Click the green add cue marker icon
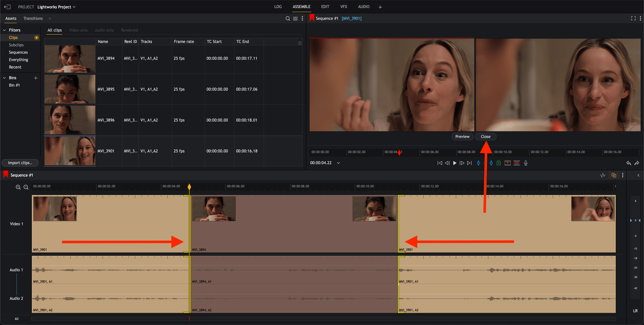The image size is (644, 325). coord(498,163)
